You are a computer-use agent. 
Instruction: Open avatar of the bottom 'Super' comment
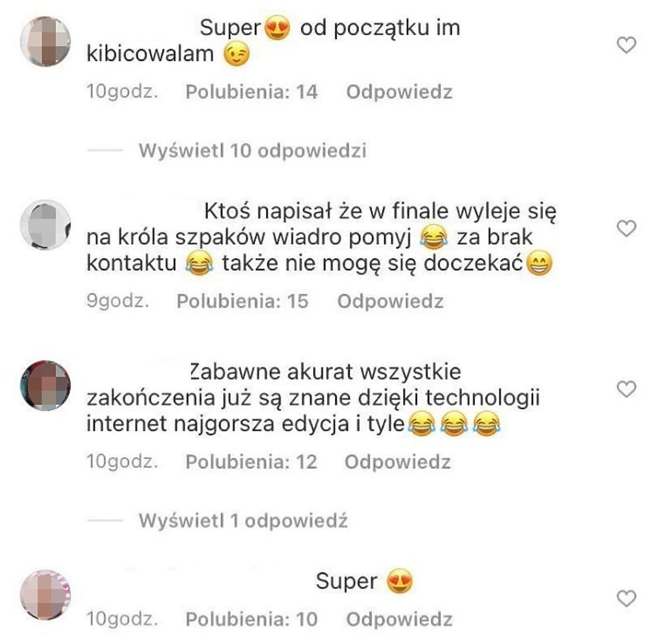click(45, 595)
